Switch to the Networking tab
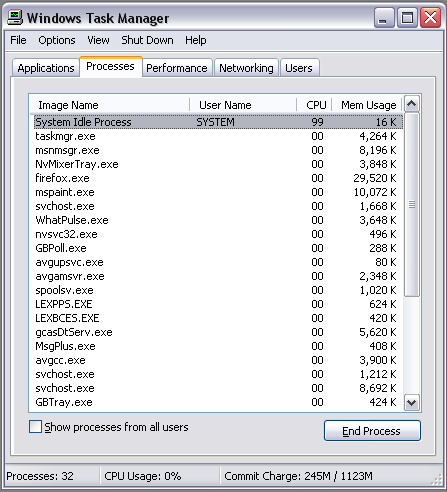This screenshot has height=492, width=447. pyautogui.click(x=246, y=68)
